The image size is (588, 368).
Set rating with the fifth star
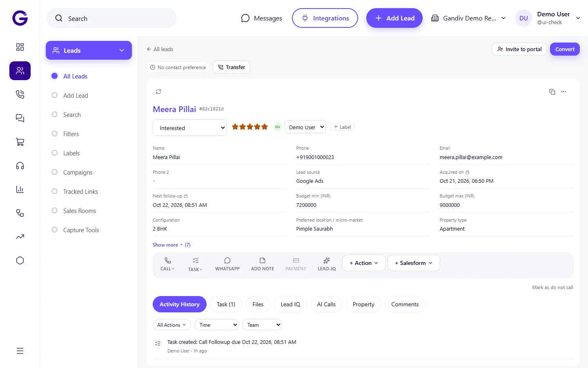[x=265, y=127]
